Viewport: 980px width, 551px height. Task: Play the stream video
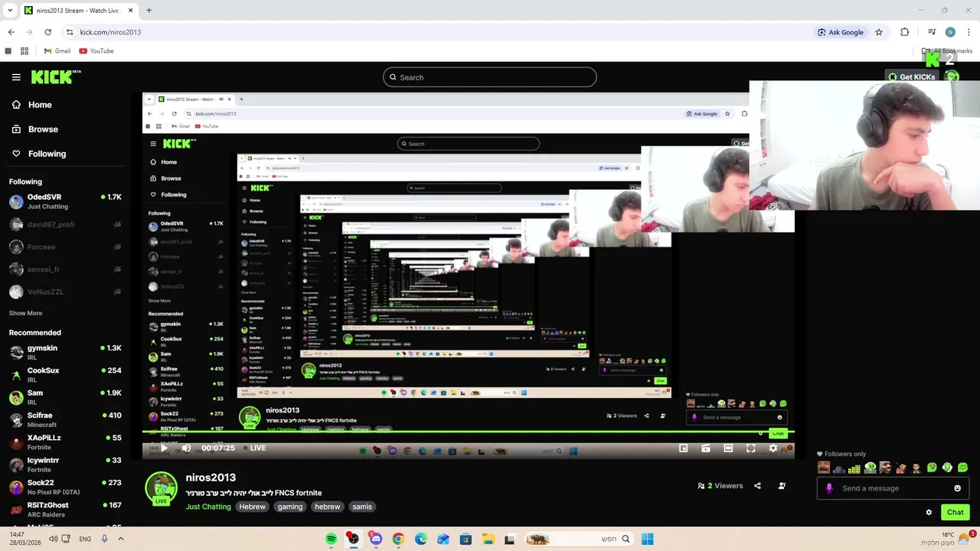coord(163,448)
